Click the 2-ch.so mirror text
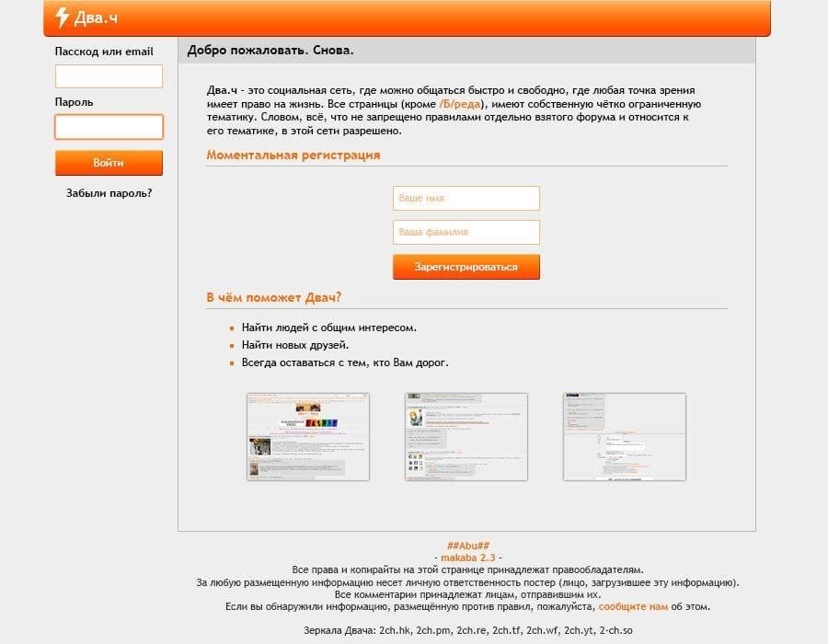The image size is (828, 644). click(x=615, y=630)
